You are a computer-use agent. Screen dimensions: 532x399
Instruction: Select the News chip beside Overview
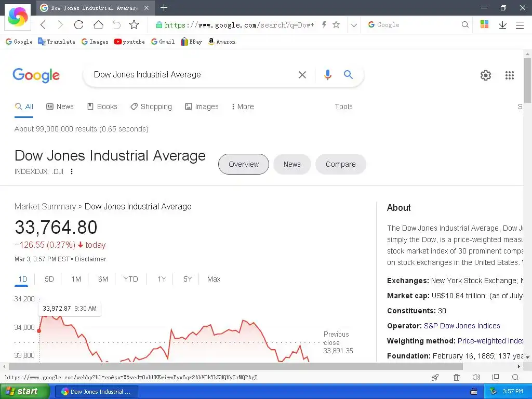[x=292, y=164]
